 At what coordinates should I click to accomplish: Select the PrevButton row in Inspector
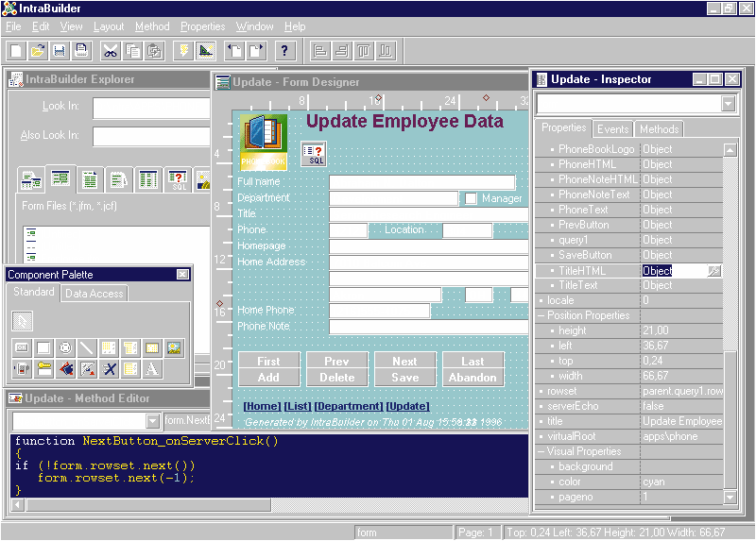click(x=628, y=225)
